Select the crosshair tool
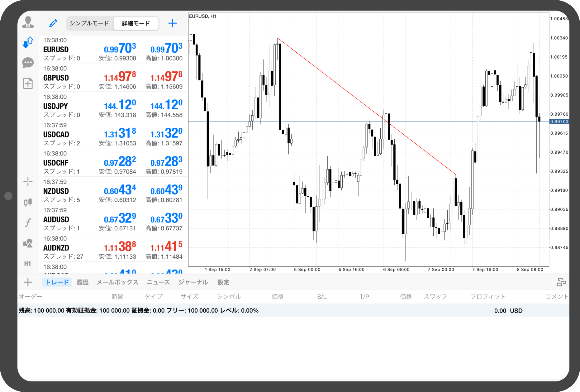 click(x=28, y=182)
